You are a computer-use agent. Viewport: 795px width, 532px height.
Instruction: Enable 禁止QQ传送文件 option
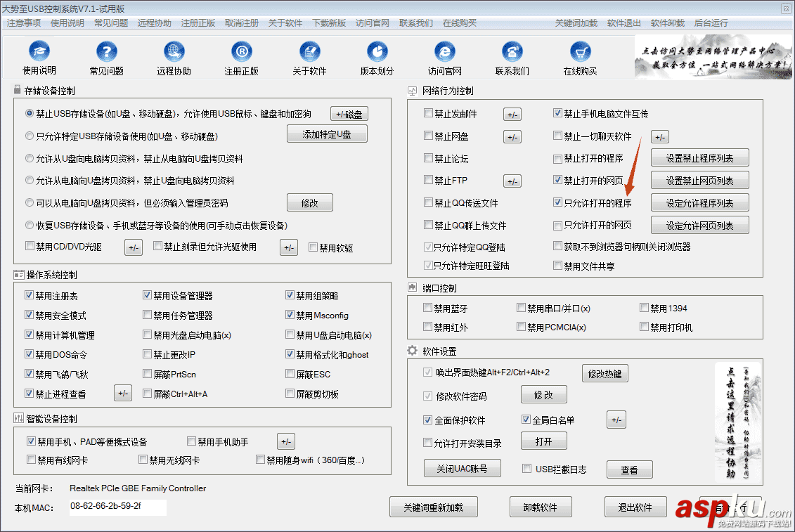(428, 203)
